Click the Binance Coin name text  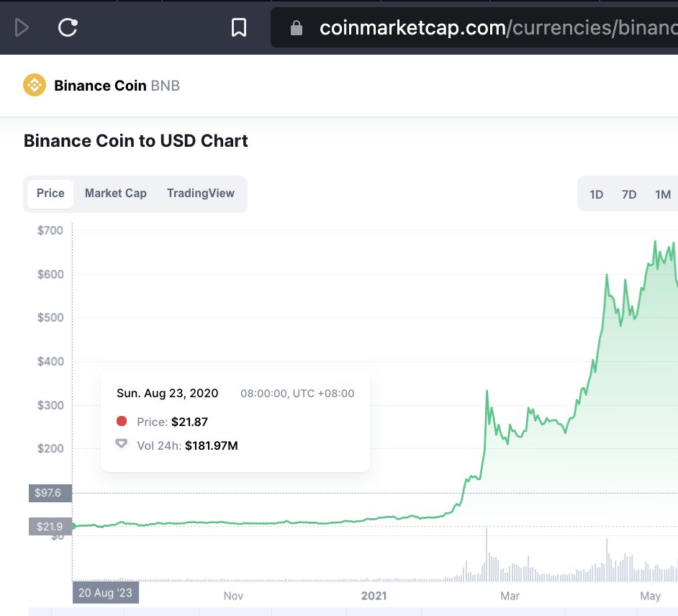click(x=100, y=86)
